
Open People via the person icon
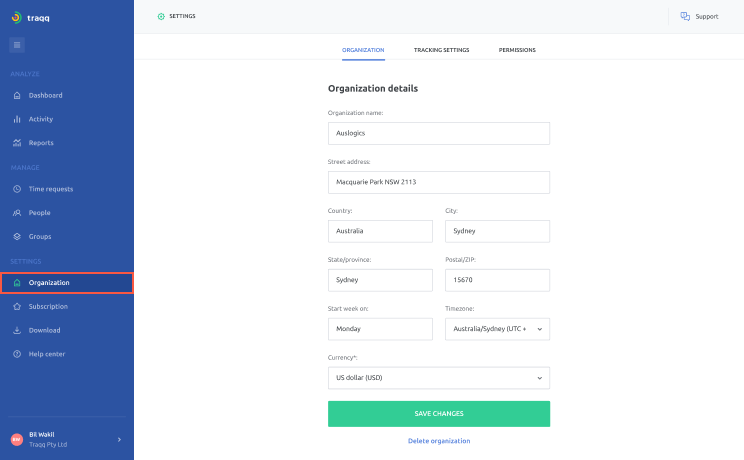coord(17,213)
